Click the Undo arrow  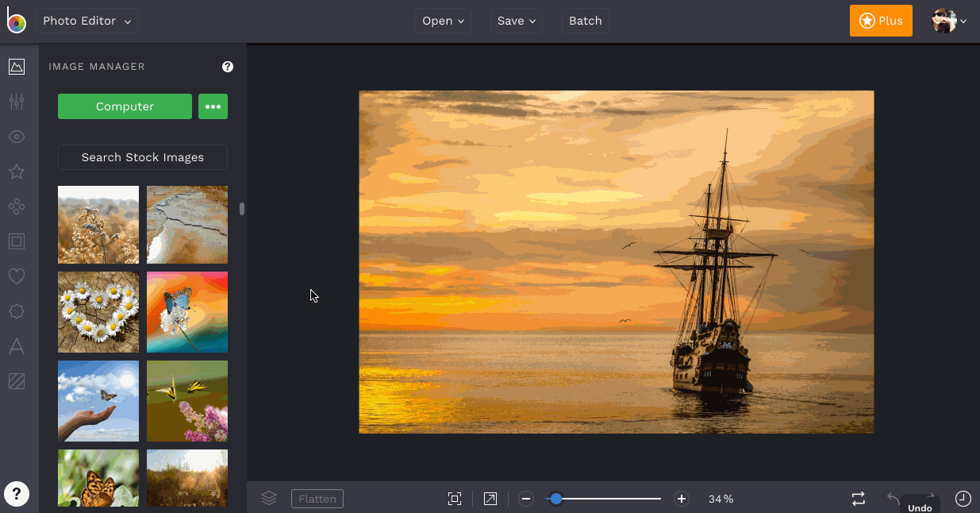pos(894,497)
